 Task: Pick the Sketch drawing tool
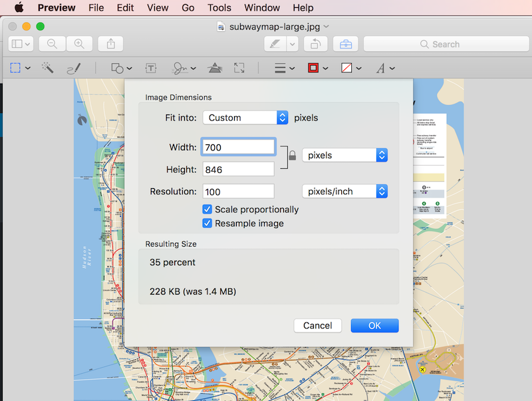tap(73, 68)
